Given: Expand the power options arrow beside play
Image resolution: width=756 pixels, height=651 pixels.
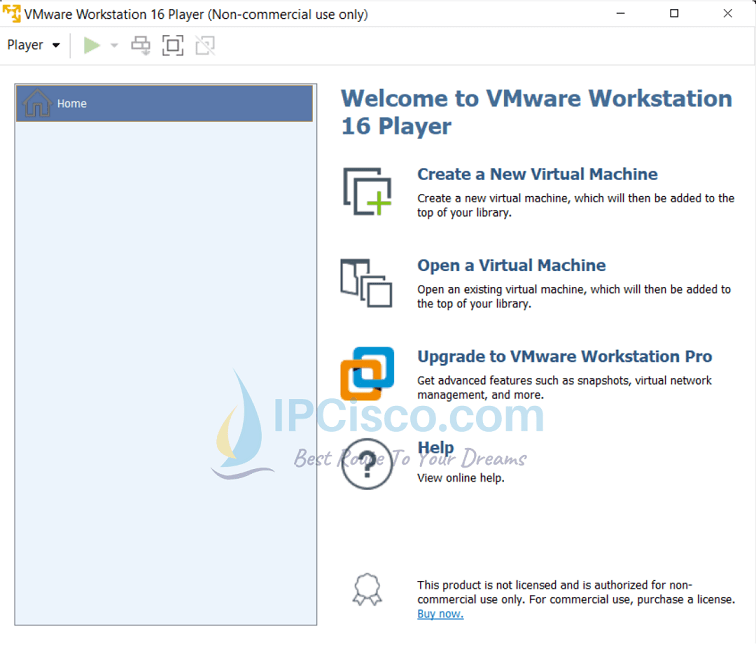Looking at the screenshot, I should [x=114, y=45].
